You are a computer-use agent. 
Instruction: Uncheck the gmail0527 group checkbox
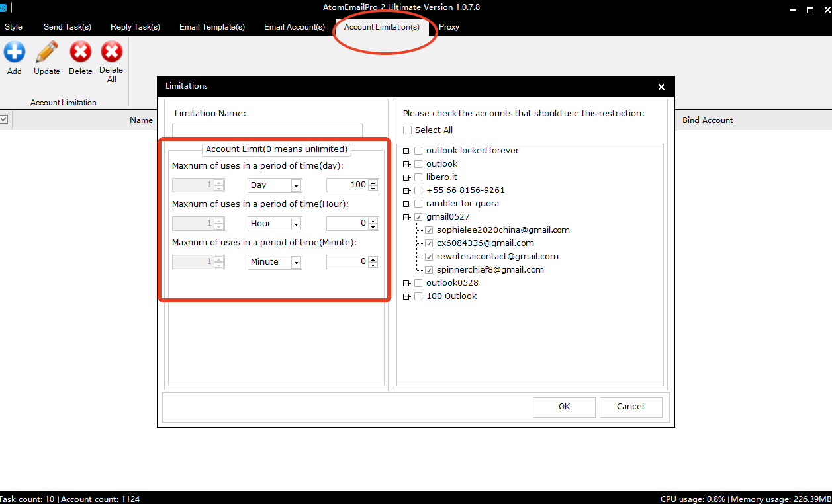418,217
